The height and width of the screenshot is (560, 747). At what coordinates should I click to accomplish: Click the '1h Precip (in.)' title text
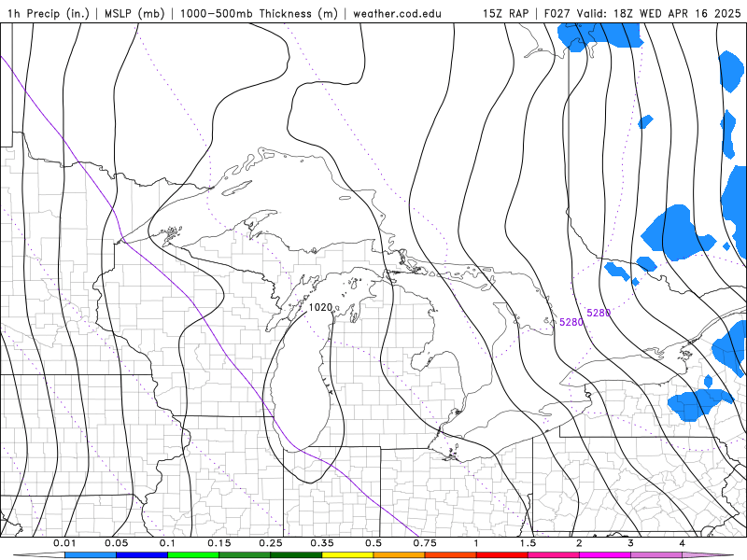[49, 13]
